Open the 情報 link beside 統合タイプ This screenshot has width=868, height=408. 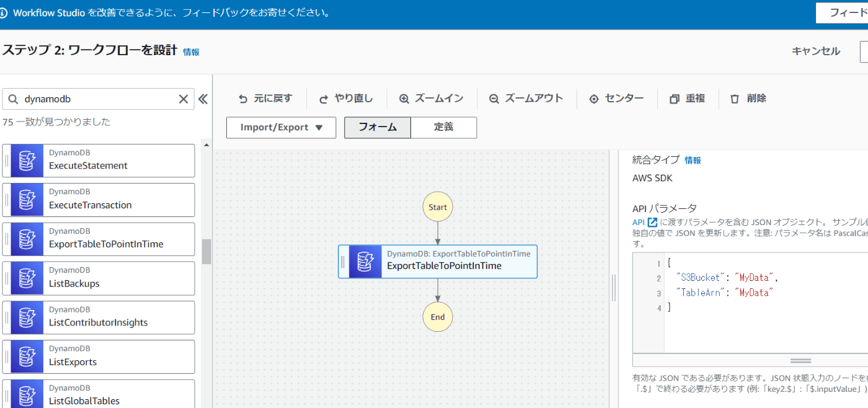point(693,160)
